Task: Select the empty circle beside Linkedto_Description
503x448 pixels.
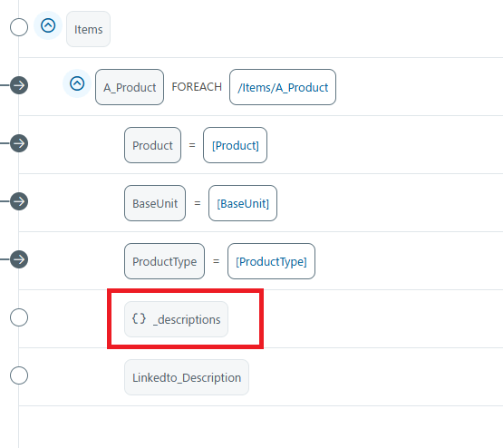Action: tap(19, 375)
